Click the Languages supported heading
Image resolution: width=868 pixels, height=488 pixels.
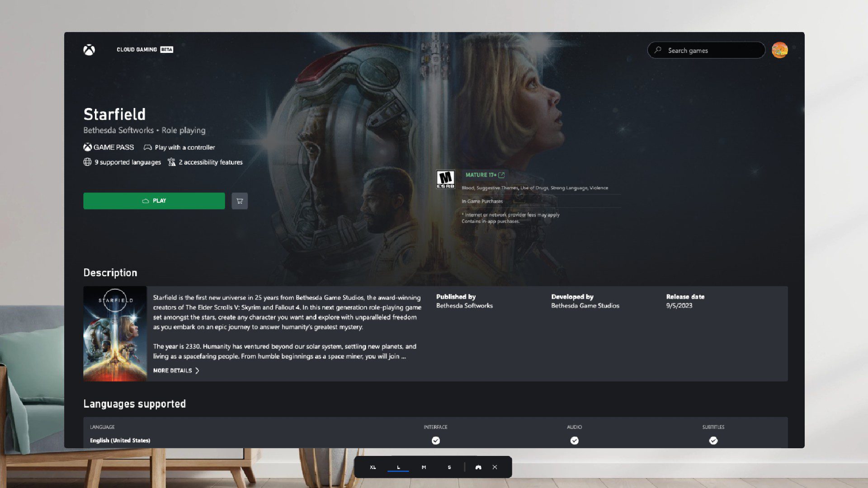[135, 404]
